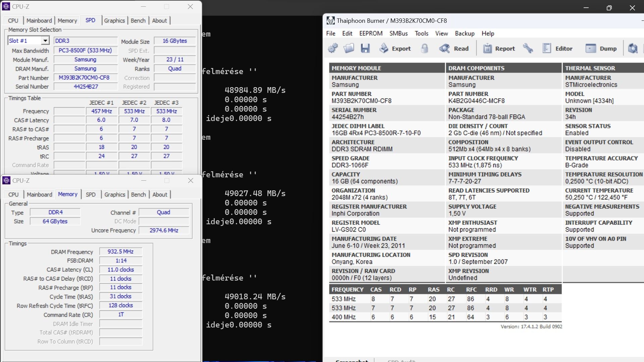Switch to About tab in top CPU-Z window
This screenshot has width=644, height=362.
pyautogui.click(x=159, y=20)
